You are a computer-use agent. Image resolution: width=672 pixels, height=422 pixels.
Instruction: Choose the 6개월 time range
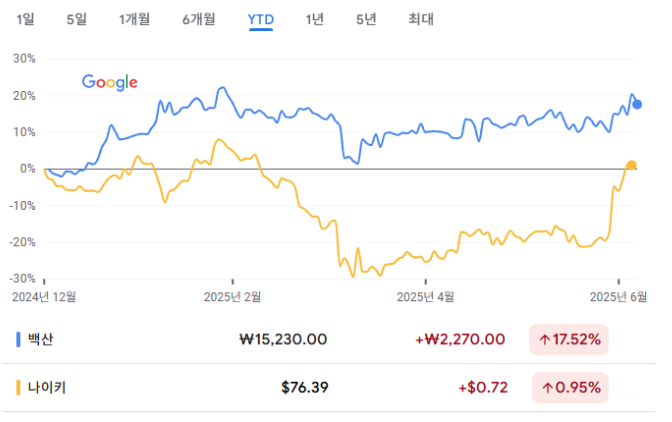[x=198, y=19]
